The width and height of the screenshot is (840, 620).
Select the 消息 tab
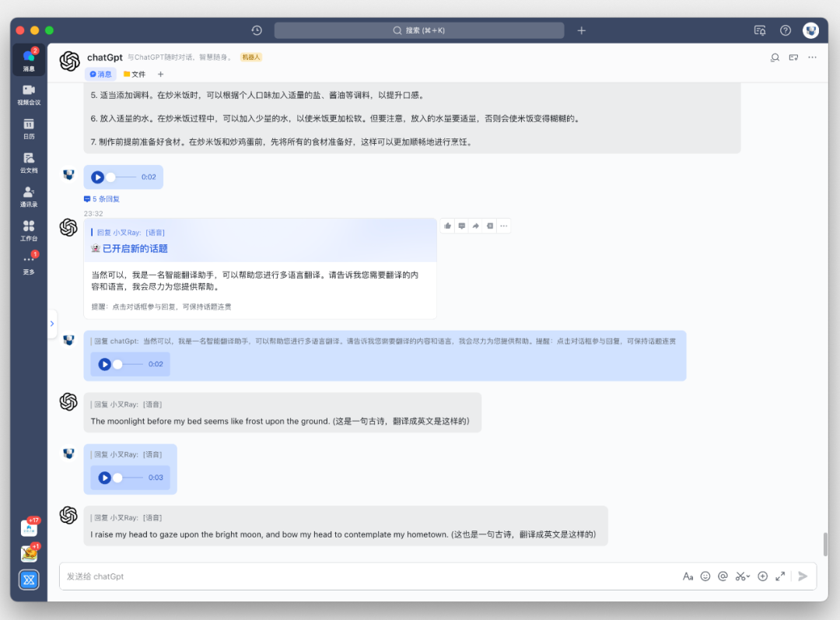click(x=100, y=75)
